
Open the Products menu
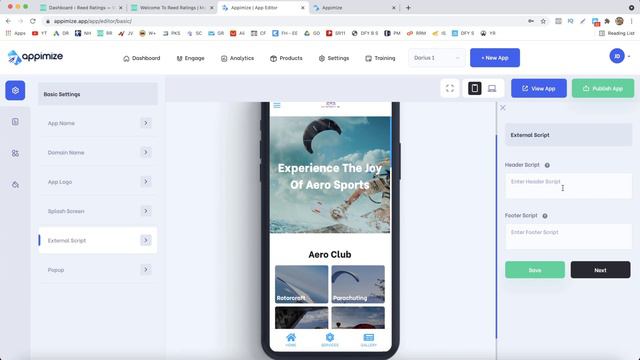(286, 58)
